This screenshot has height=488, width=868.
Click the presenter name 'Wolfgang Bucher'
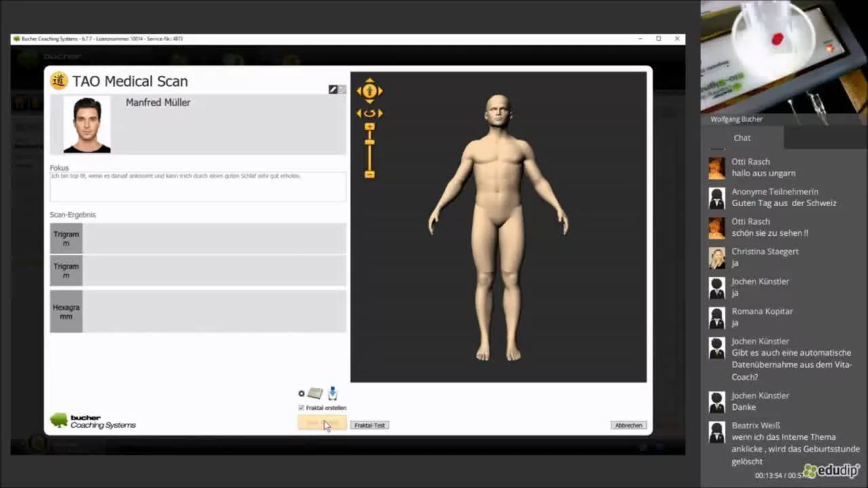tap(736, 119)
